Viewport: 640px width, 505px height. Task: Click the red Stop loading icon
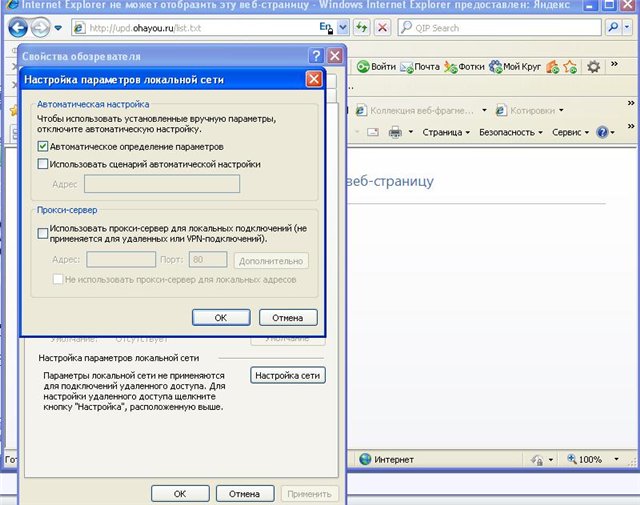381,28
